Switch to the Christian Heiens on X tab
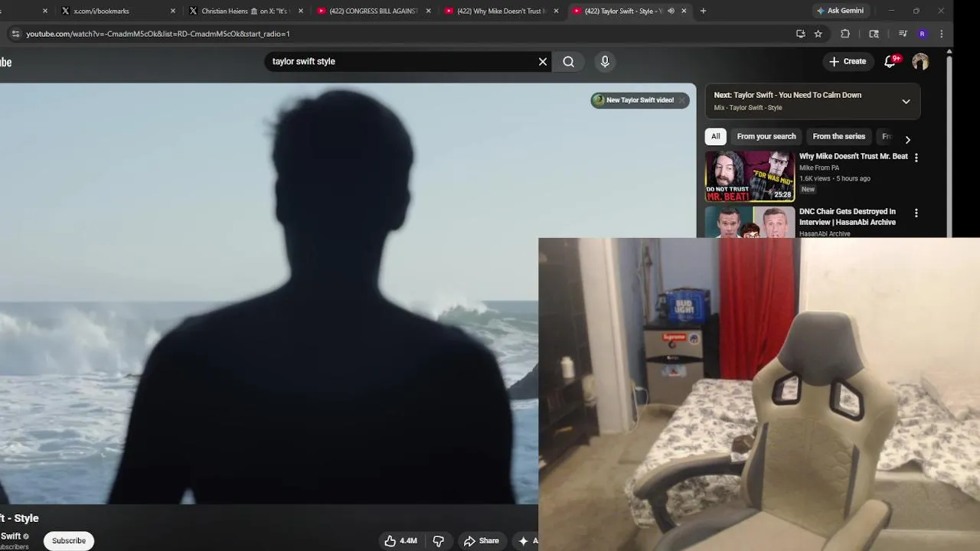This screenshot has width=980, height=551. point(245,11)
